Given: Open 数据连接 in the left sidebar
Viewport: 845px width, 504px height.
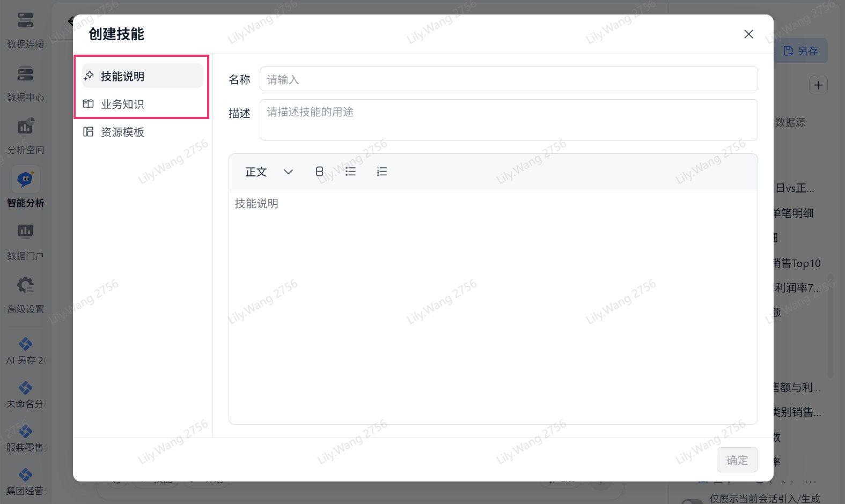Looking at the screenshot, I should 25,29.
